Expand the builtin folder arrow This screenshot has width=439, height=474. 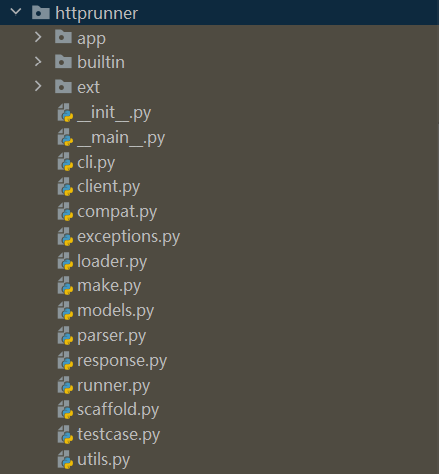click(38, 62)
